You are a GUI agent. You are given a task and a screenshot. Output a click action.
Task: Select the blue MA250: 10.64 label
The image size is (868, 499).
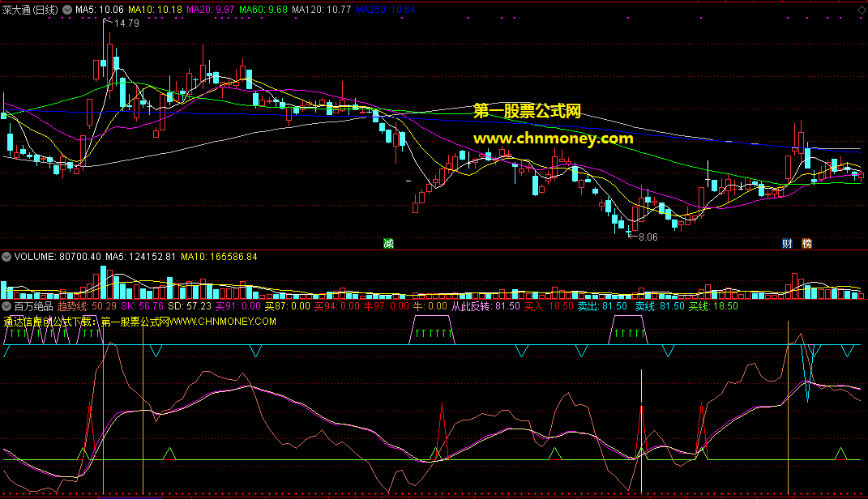coord(385,10)
